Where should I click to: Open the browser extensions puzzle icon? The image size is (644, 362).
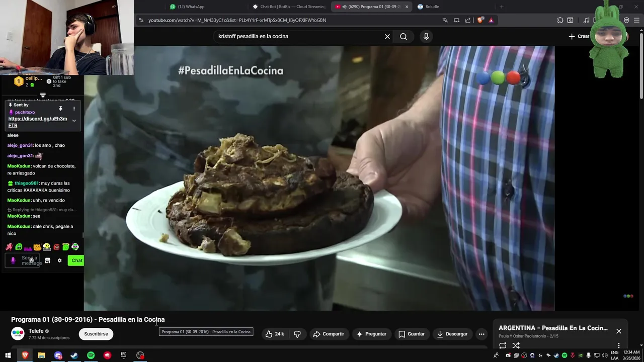click(560, 20)
